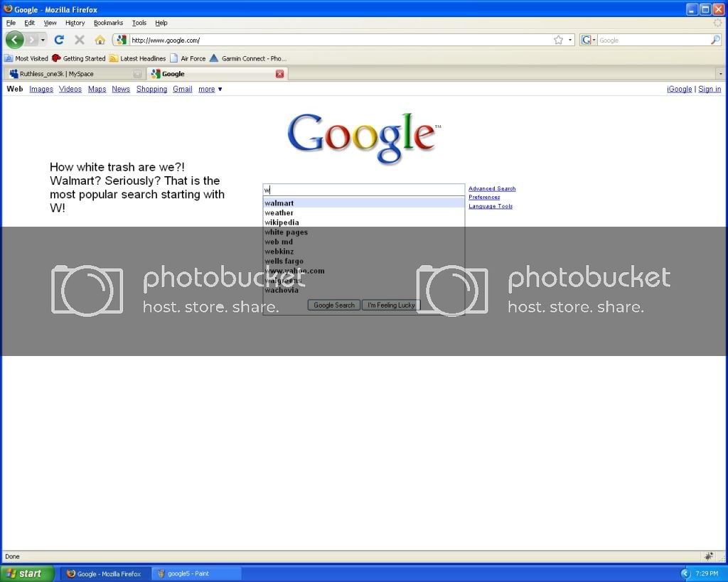Open Advanced Search link
Screen dimensions: 728x582
tap(492, 188)
